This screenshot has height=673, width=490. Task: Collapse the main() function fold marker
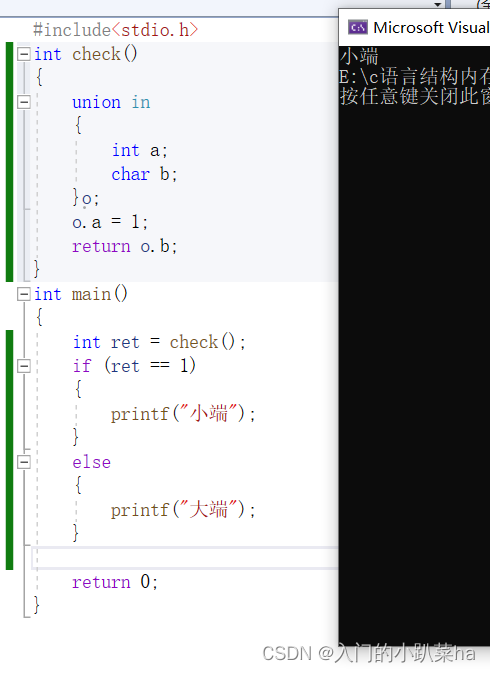point(24,294)
